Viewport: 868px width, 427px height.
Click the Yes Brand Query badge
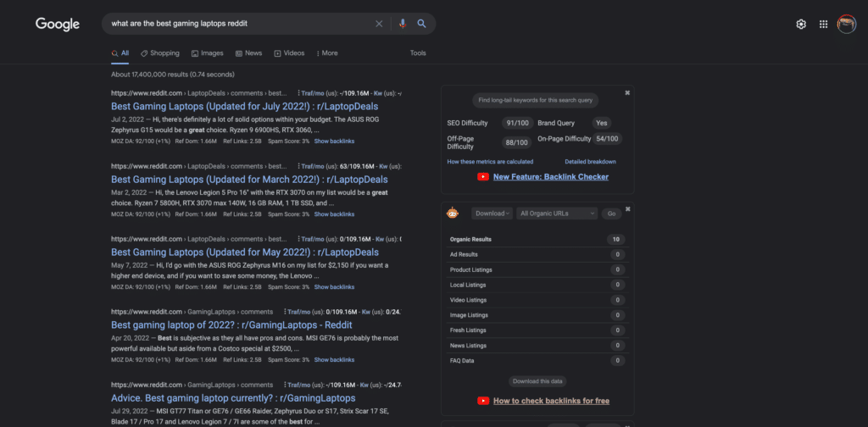602,124
